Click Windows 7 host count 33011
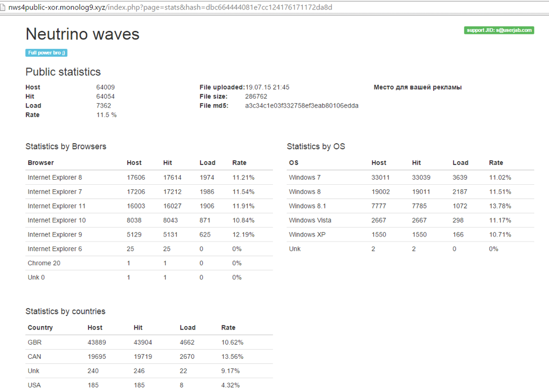The height and width of the screenshot is (392, 549). tap(381, 177)
